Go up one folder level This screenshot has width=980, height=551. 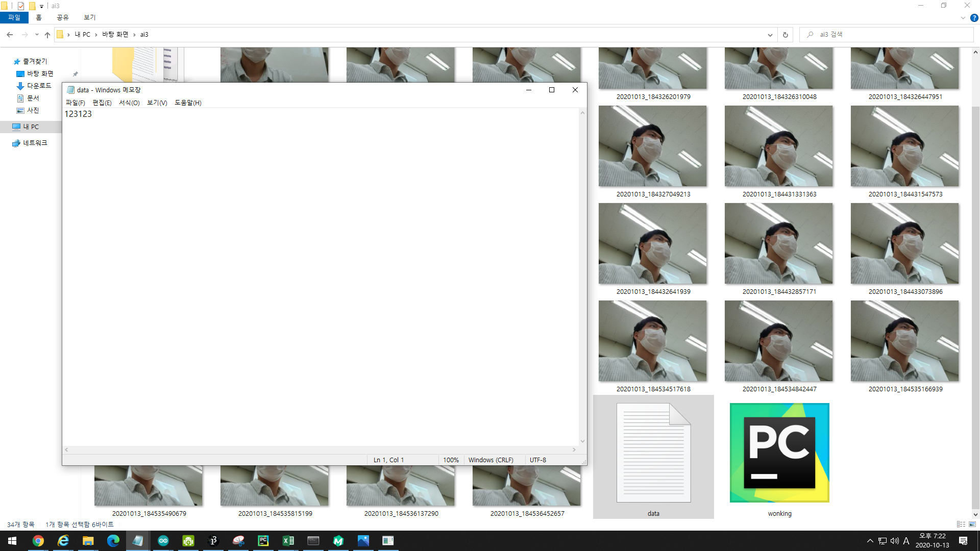pyautogui.click(x=47, y=35)
